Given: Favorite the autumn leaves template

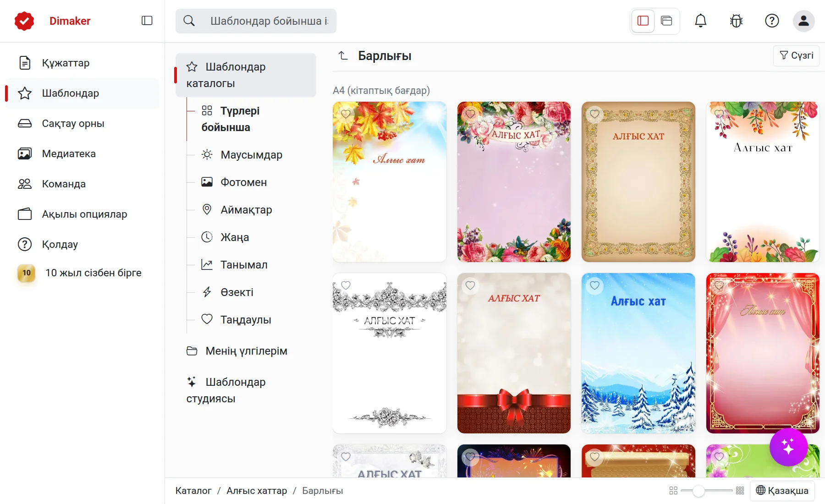Looking at the screenshot, I should pos(346,114).
